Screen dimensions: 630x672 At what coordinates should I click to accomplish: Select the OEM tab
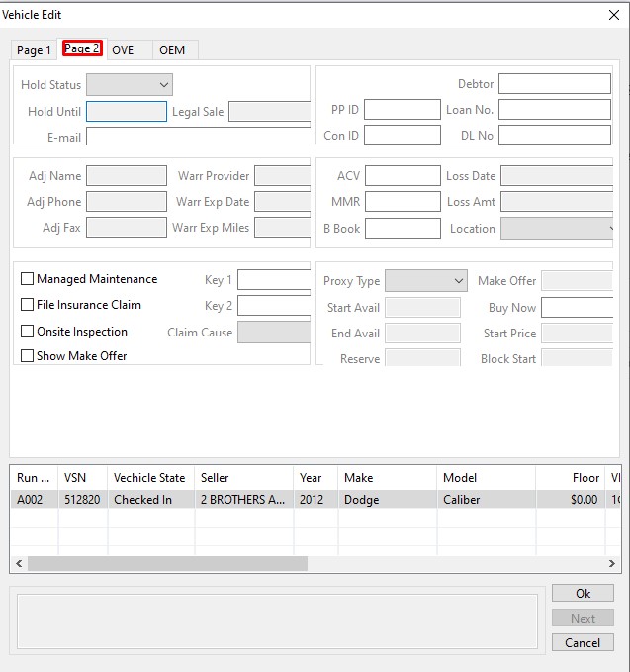pos(172,49)
